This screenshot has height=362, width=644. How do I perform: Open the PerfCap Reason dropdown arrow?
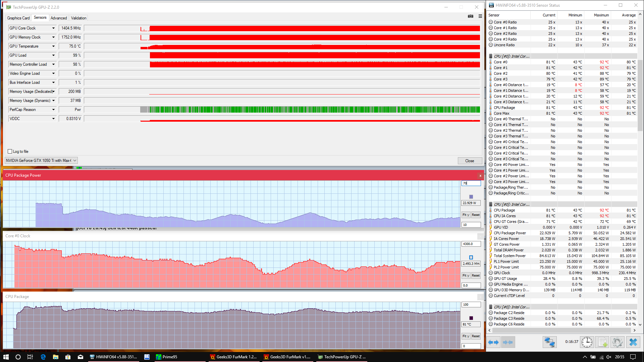(53, 110)
